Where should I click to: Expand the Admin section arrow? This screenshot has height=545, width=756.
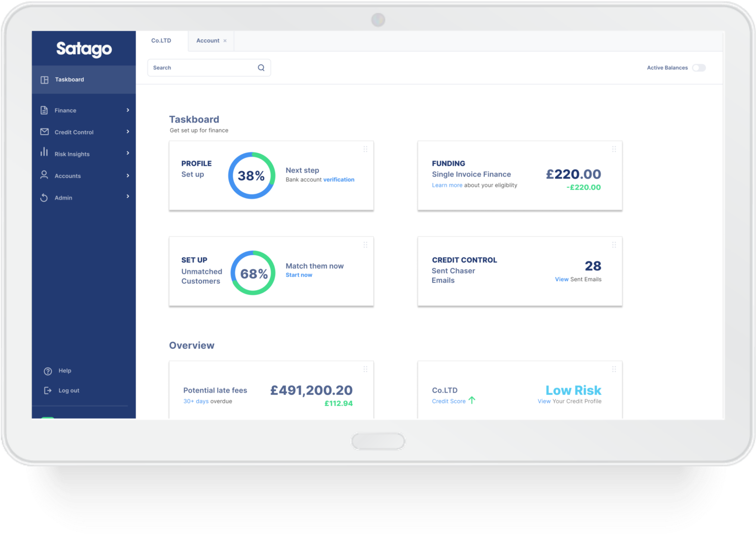128,197
